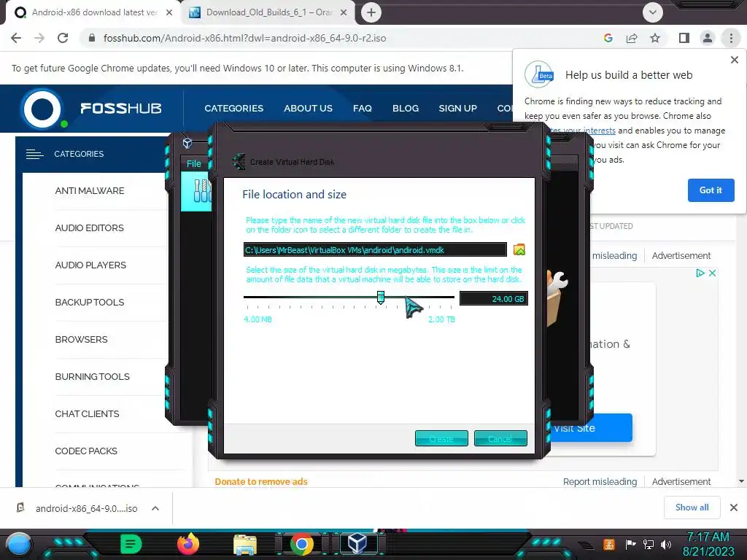Click Donate to remove ads
The width and height of the screenshot is (747, 560).
[x=261, y=481]
